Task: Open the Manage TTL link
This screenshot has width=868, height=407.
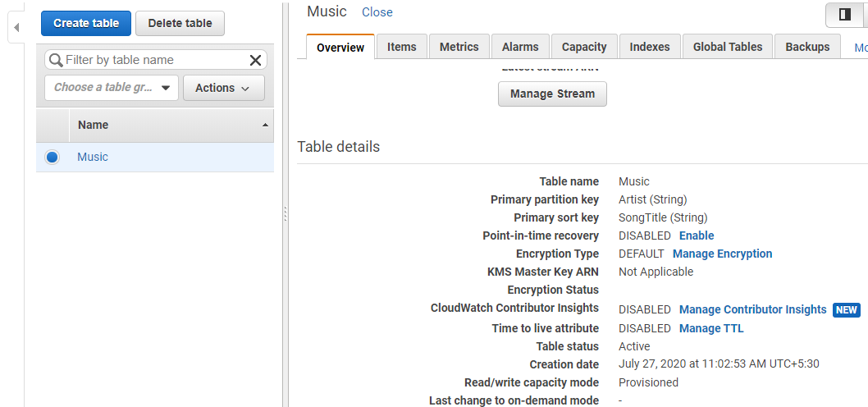Action: 711,328
